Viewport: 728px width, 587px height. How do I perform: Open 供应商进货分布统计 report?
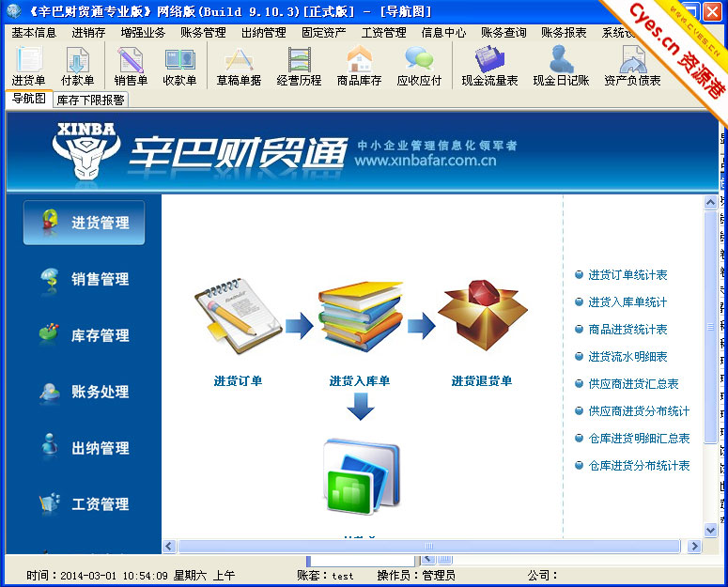click(x=639, y=411)
